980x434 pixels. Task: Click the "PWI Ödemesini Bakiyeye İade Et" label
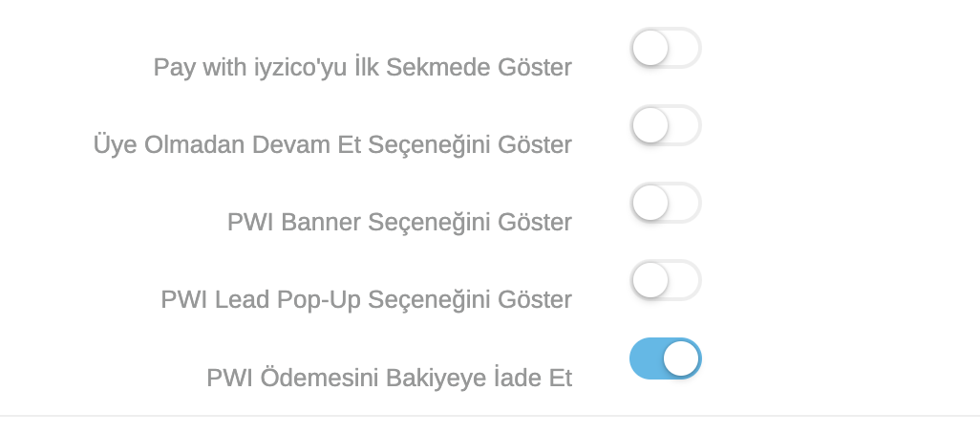pos(389,379)
